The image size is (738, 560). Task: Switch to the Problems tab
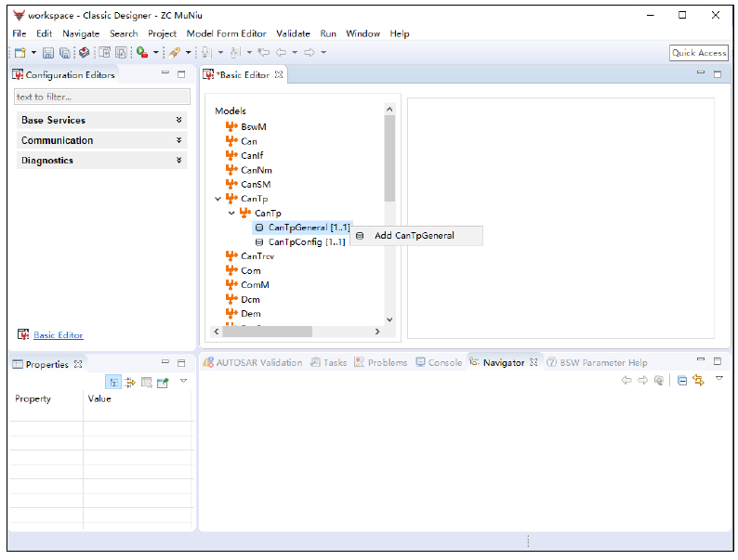click(381, 362)
